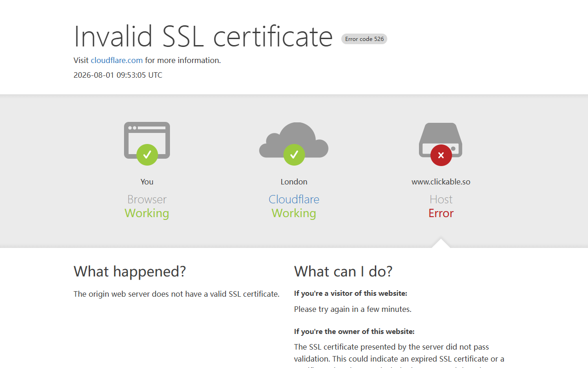Click the Working status under Browser
Viewport: 588px width, 368px height.
pos(147,213)
